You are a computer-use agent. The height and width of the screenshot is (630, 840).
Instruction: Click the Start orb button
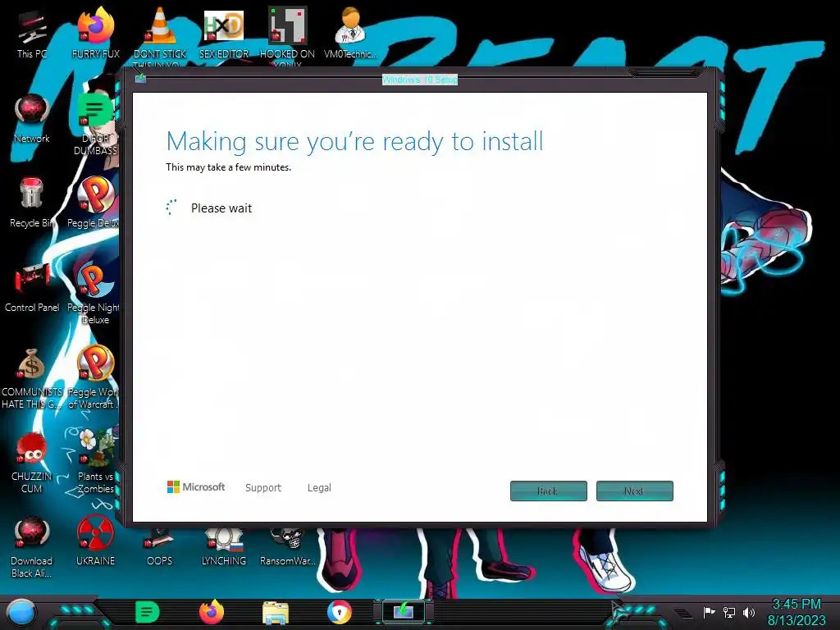21,613
